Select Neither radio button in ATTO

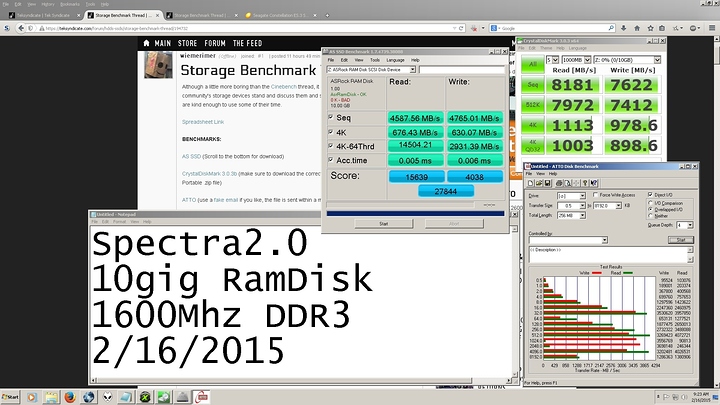[x=650, y=215]
